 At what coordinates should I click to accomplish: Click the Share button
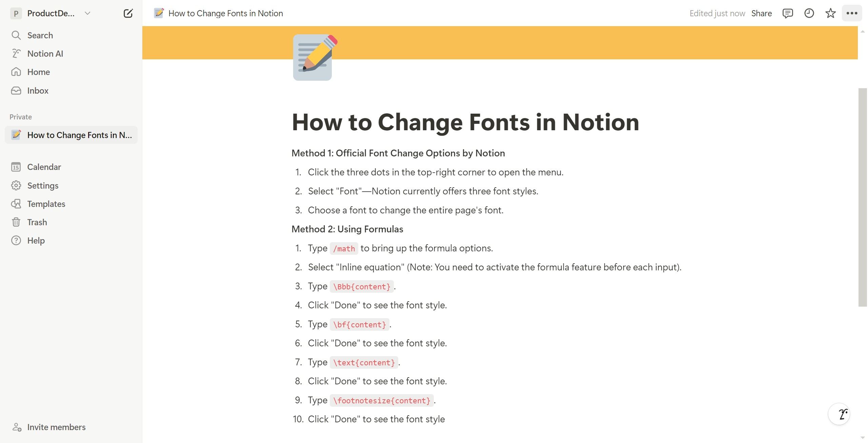tap(761, 13)
